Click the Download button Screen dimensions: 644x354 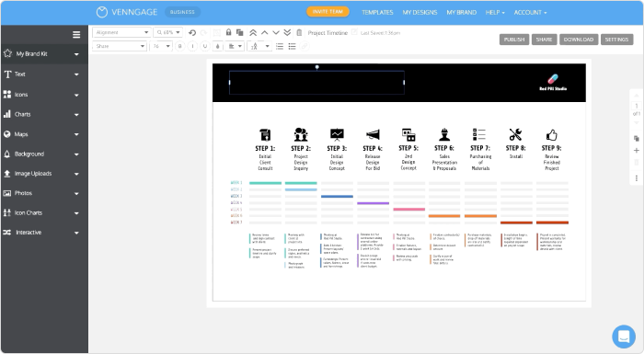(579, 40)
